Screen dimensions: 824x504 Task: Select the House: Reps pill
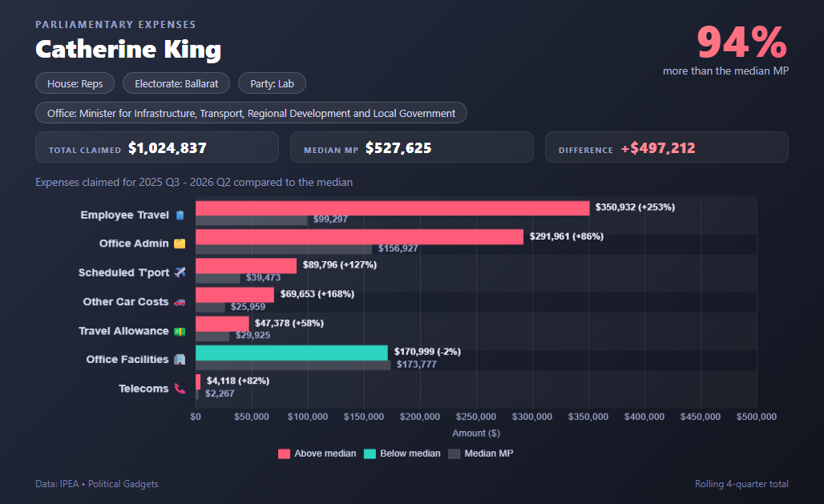click(x=75, y=83)
